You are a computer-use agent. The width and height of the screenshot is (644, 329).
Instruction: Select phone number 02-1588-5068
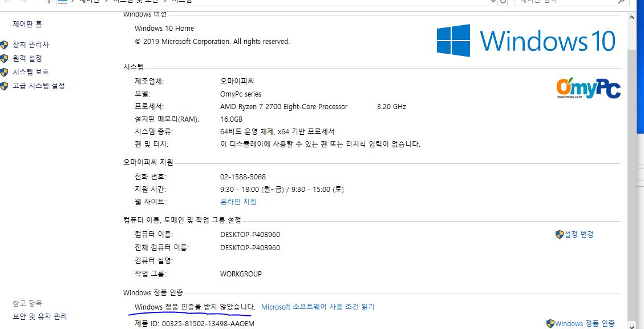243,177
